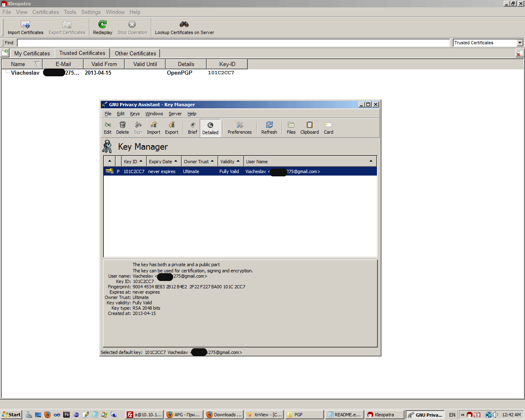The image size is (525, 420).
Task: Open the GPA Keys menu
Action: point(135,114)
